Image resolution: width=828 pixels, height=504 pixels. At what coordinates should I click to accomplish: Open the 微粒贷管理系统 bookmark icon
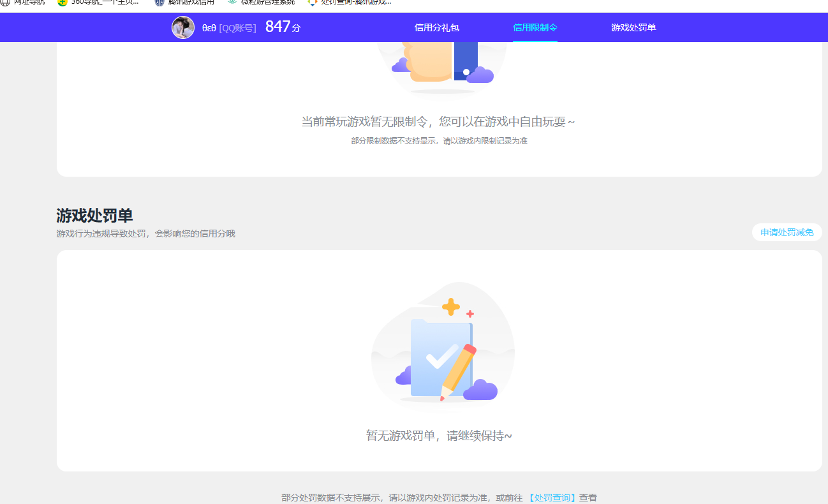231,3
